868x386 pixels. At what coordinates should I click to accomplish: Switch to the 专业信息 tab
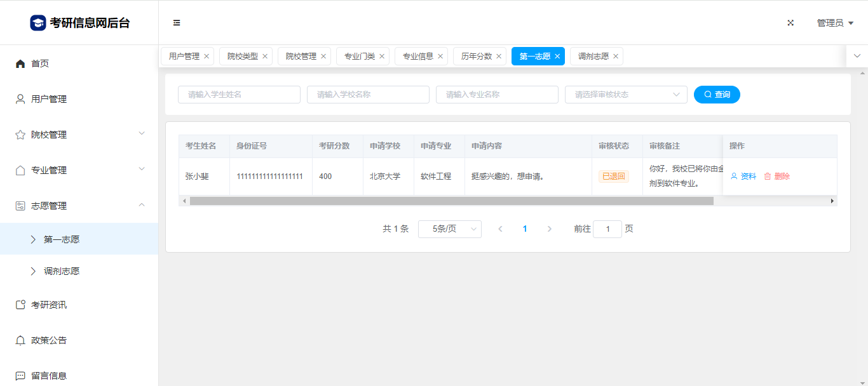(417, 57)
